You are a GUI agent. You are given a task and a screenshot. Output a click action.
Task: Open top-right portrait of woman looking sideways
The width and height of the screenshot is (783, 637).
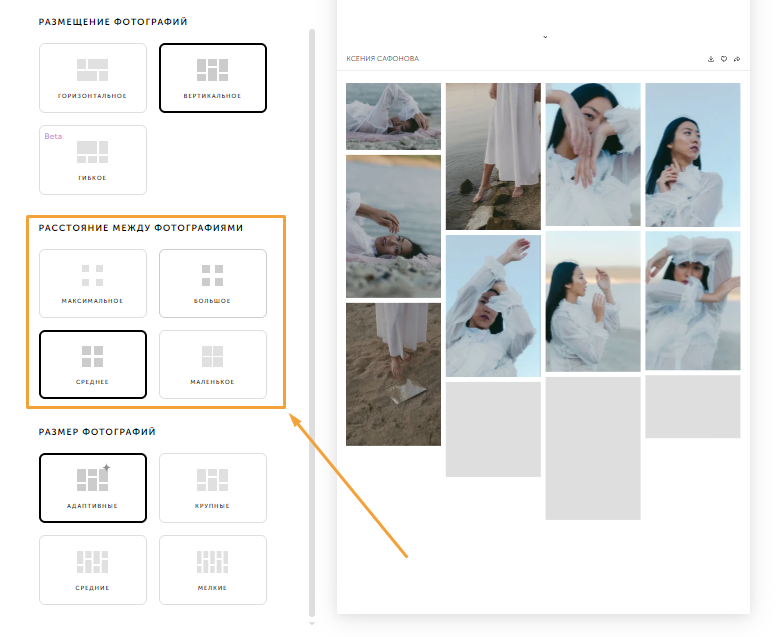click(x=693, y=155)
